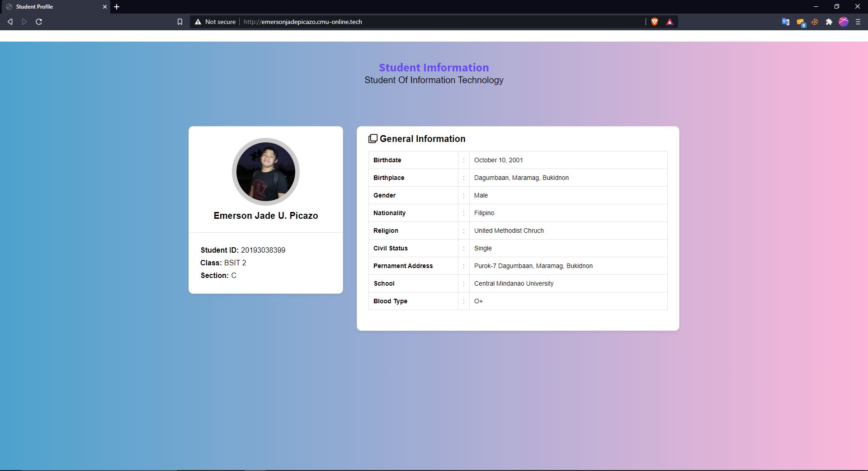Click the student's profile photo

266,172
